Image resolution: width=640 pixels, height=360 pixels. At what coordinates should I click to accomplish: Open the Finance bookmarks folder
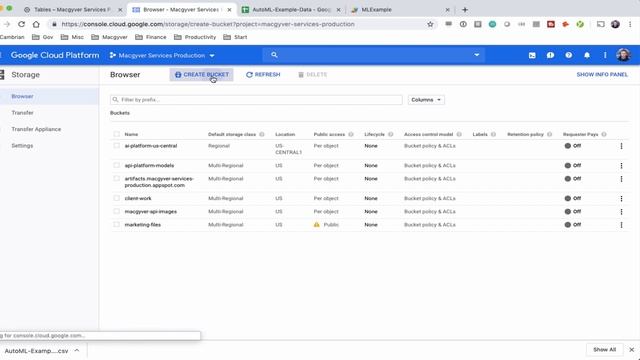point(151,37)
